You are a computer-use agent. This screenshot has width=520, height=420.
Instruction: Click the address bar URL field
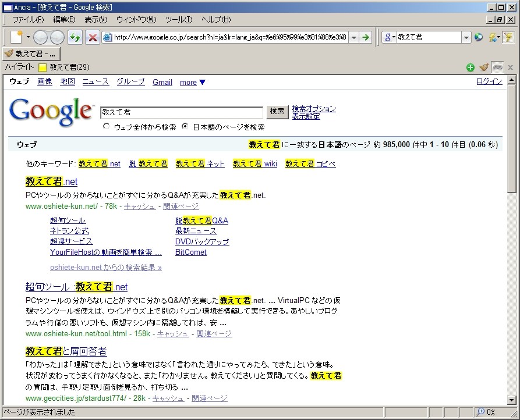pos(230,37)
